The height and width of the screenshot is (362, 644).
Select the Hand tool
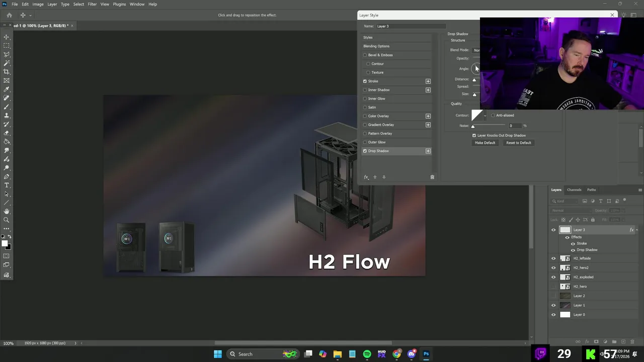pyautogui.click(x=7, y=212)
